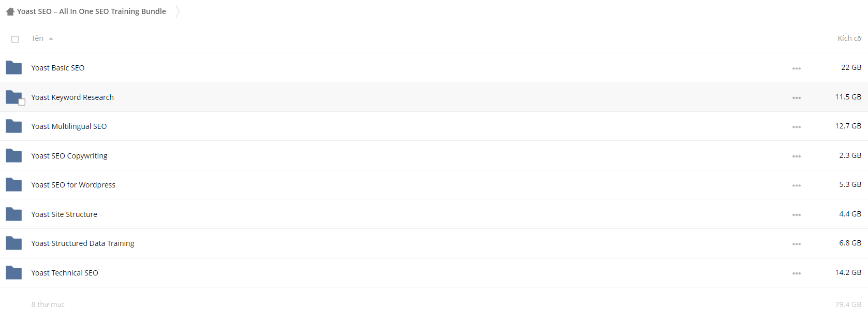Open the Yoast Basic SEO folder icon

click(x=13, y=68)
